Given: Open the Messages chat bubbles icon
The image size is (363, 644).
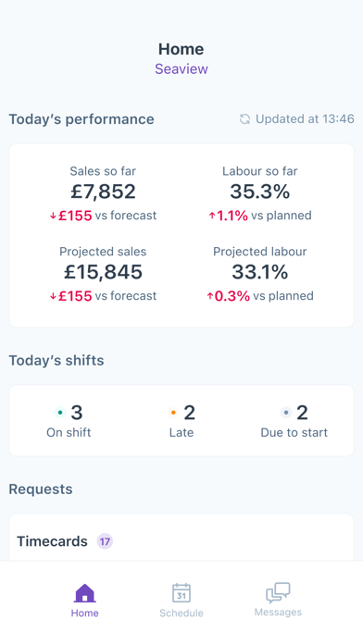Looking at the screenshot, I should (278, 593).
